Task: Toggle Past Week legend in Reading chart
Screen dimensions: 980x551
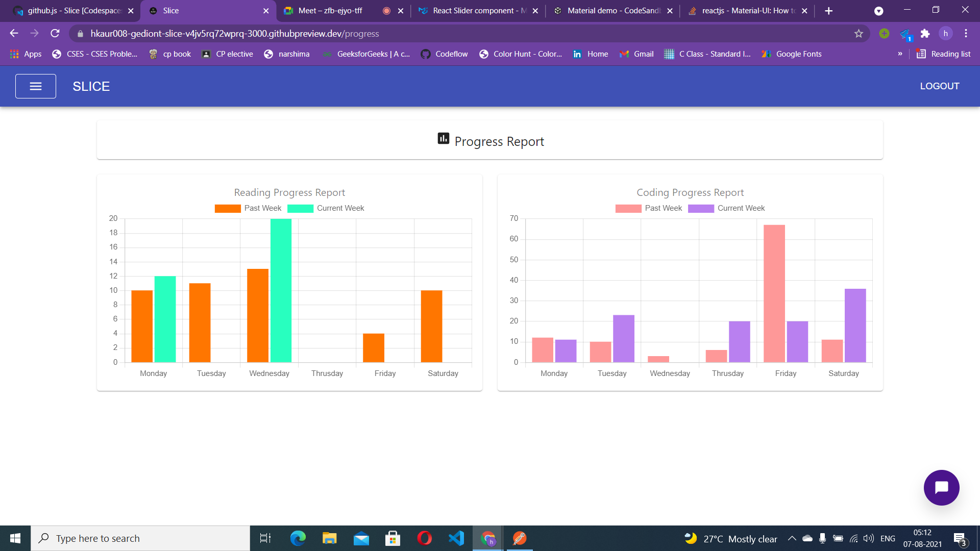Action: [248, 208]
